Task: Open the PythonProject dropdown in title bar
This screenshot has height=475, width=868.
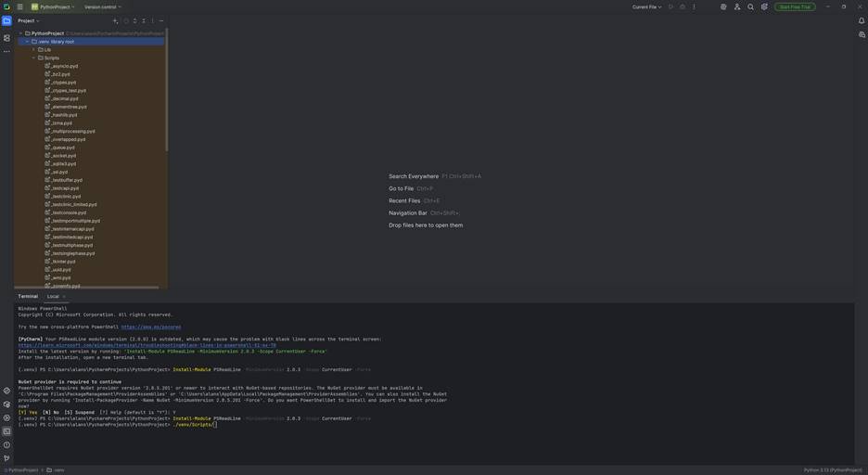Action: coord(55,6)
